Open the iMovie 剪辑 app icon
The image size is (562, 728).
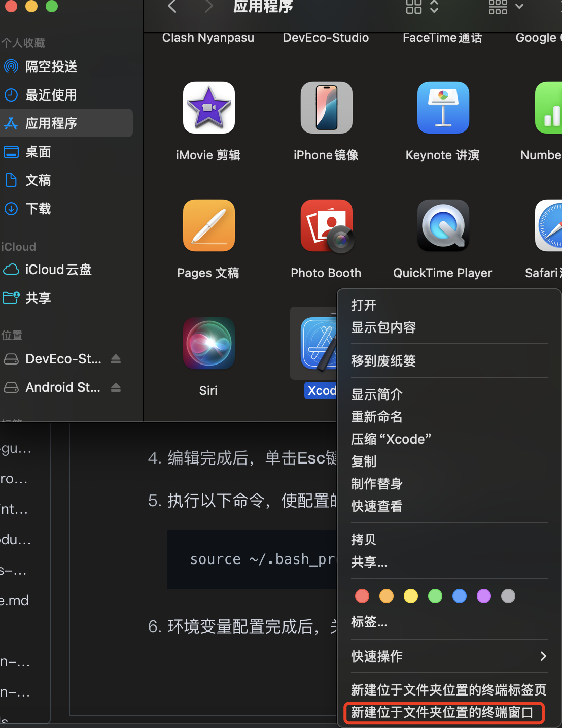[208, 108]
